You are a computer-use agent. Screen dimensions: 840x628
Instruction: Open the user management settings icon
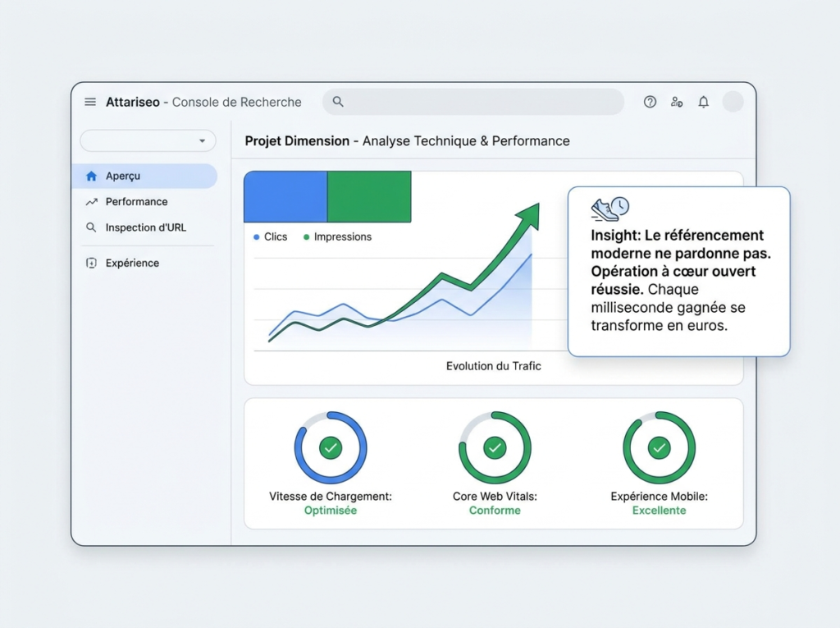pos(677,102)
